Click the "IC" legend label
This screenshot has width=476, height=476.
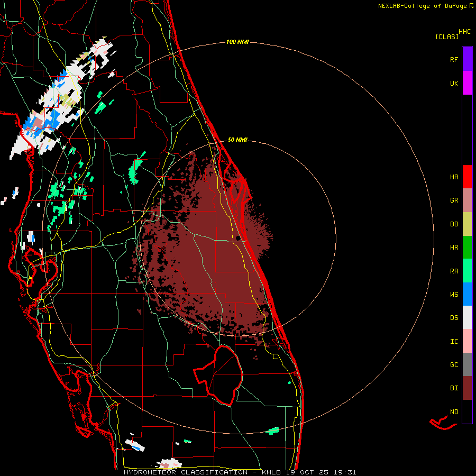coord(454,341)
